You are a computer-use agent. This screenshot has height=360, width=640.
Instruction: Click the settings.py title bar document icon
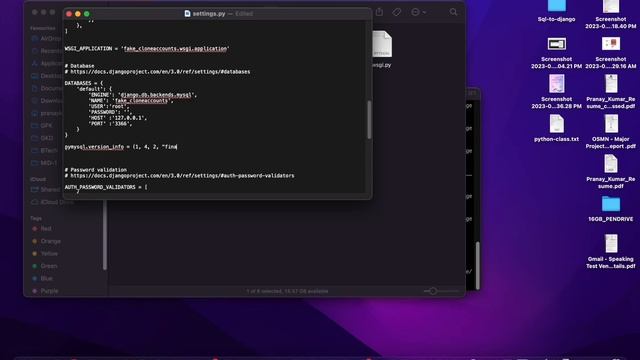[x=187, y=13]
